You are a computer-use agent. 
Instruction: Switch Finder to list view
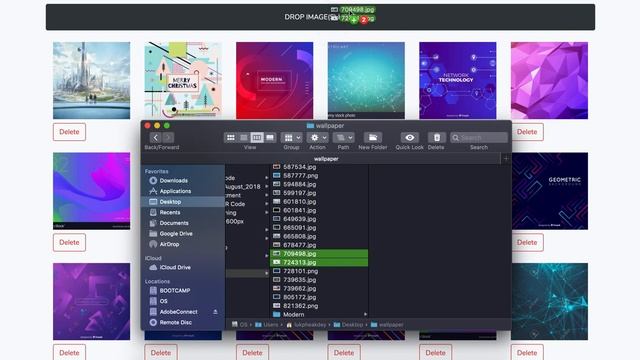coord(244,138)
